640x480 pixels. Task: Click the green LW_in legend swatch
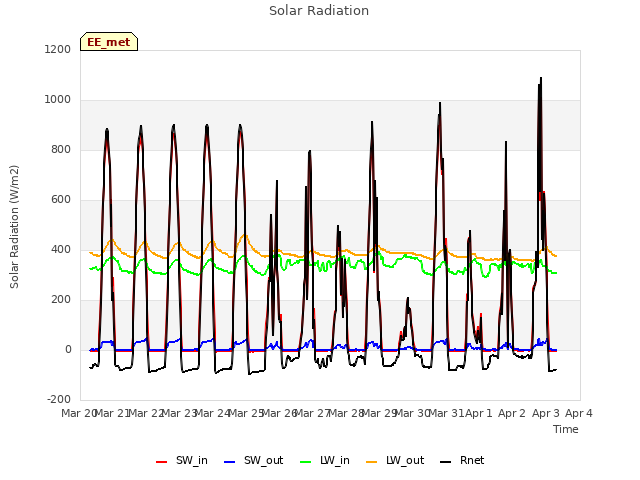click(x=306, y=462)
